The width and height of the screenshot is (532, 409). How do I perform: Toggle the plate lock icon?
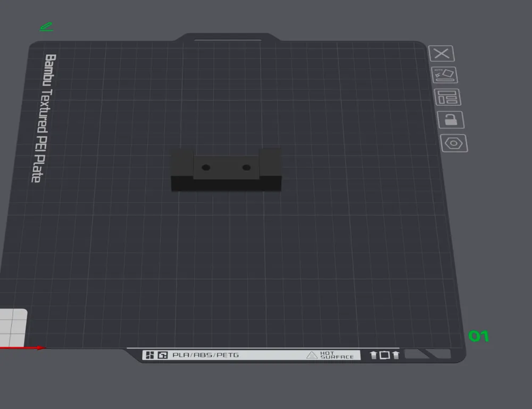[451, 120]
